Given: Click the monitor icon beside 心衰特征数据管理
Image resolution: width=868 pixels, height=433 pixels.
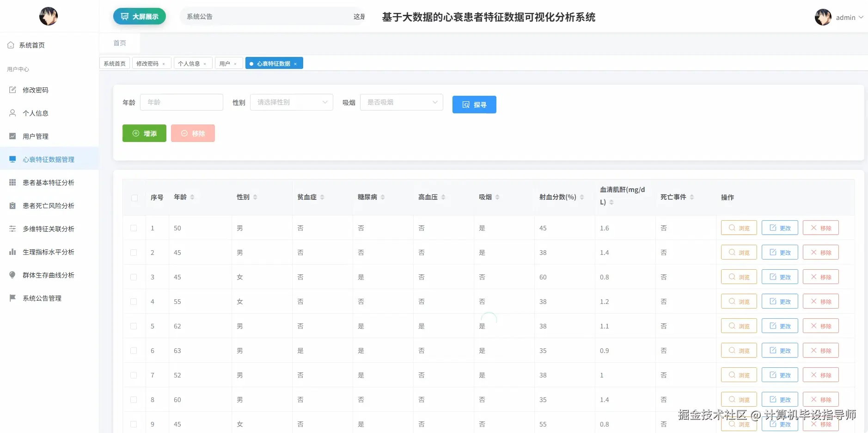Looking at the screenshot, I should tap(12, 159).
